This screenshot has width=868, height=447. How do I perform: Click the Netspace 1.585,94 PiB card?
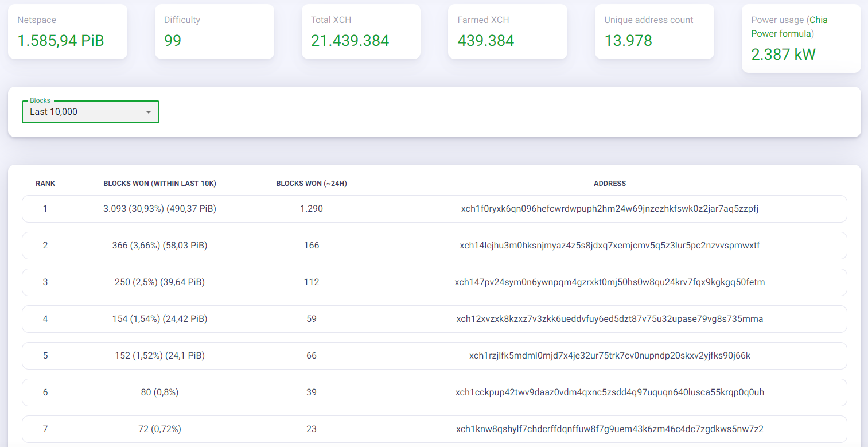68,32
